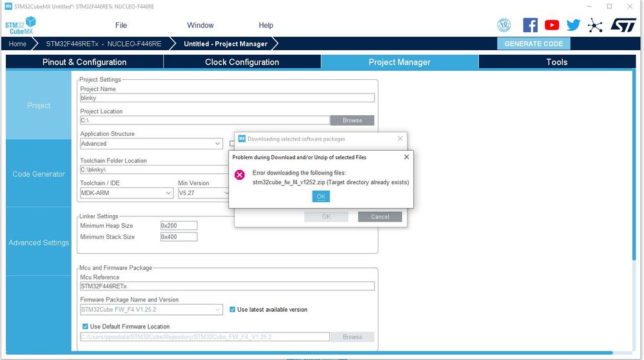
Task: Switch to the Tools tab
Action: pyautogui.click(x=557, y=62)
